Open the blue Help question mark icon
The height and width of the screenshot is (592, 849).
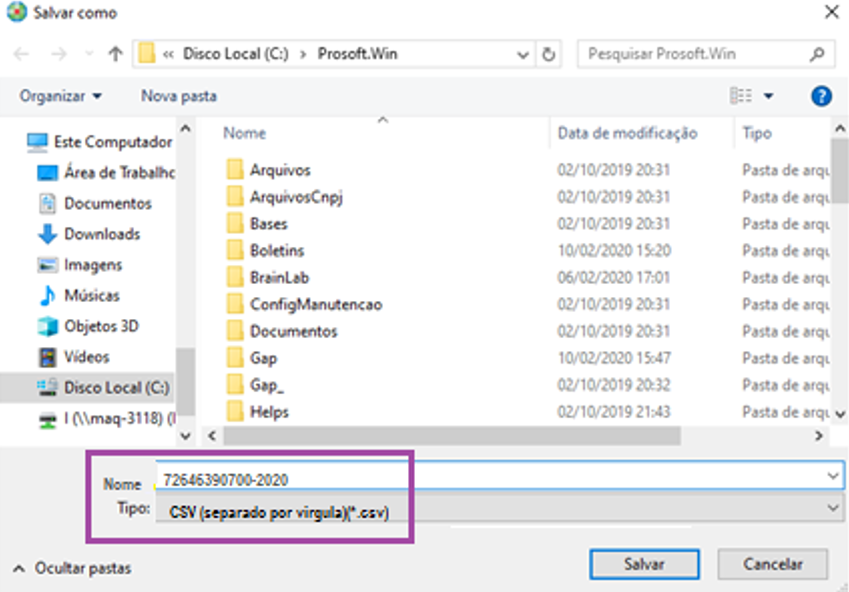821,96
